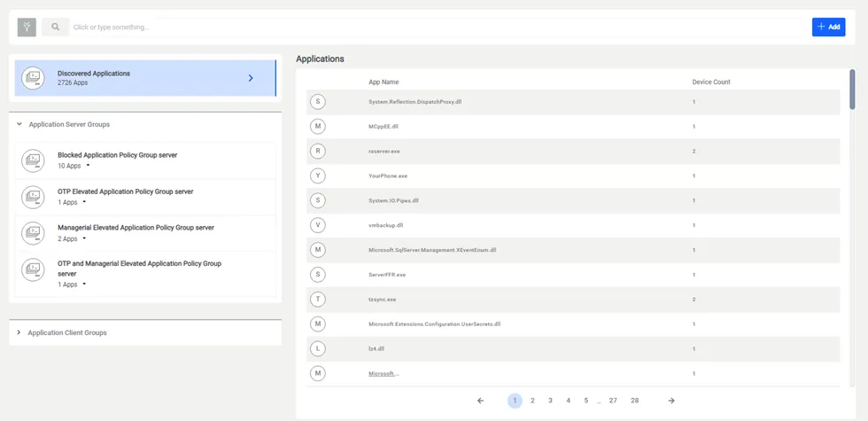Expand the '2 Apps' dropdown under Managerial group
868x421 pixels.
click(x=84, y=238)
